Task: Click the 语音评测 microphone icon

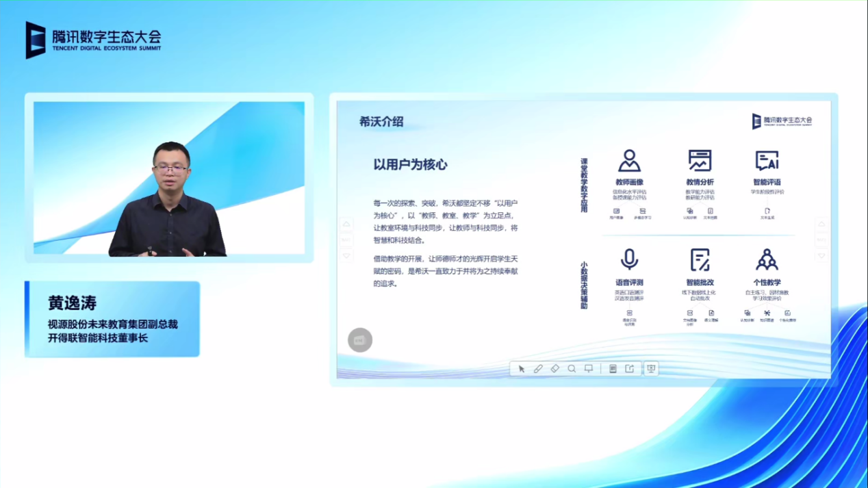Action: click(x=629, y=259)
